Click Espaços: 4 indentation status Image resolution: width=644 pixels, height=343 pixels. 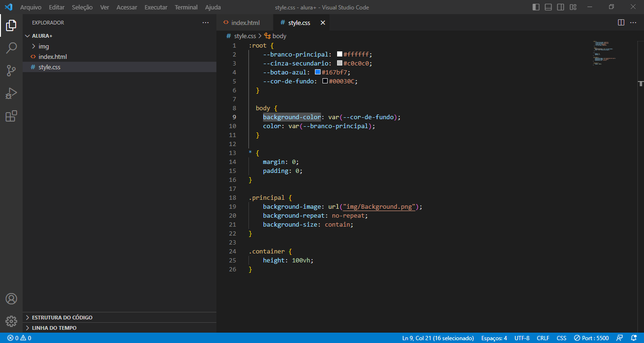tap(494, 338)
